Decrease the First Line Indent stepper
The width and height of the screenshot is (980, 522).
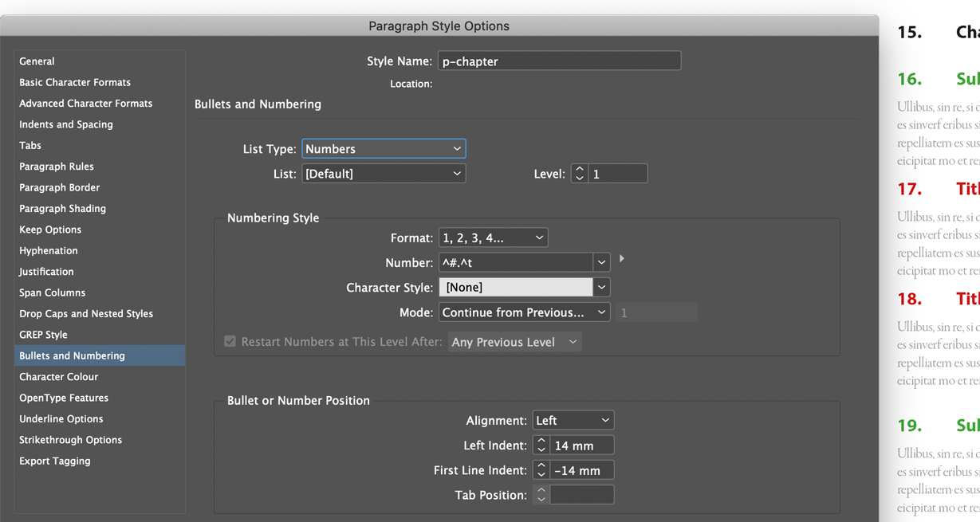coord(541,473)
